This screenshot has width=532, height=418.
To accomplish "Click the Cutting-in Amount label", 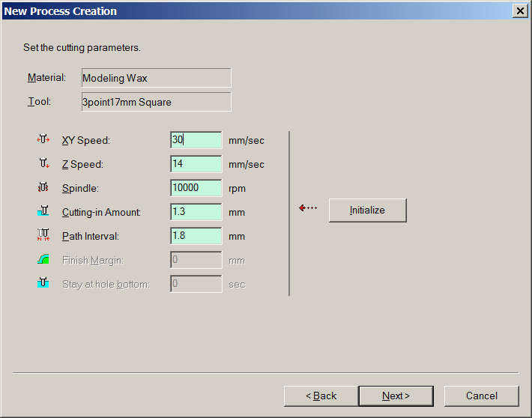I will pyautogui.click(x=101, y=213).
